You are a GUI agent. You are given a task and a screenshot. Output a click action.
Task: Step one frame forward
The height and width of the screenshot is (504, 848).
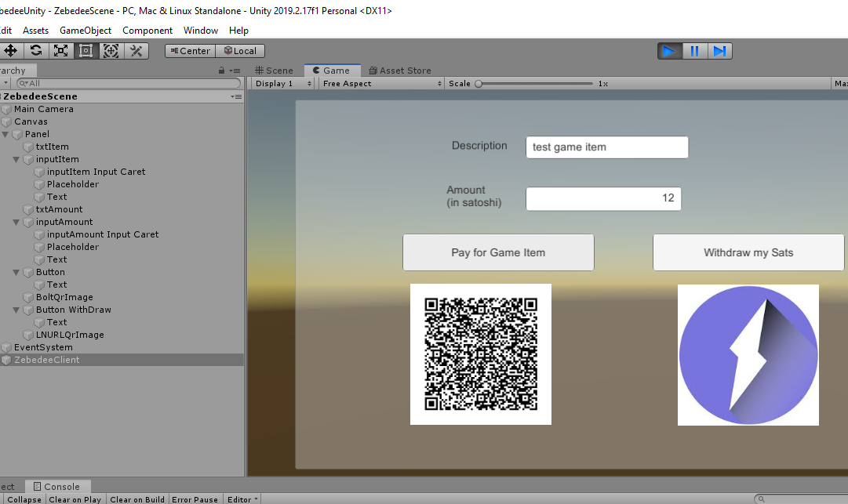720,51
